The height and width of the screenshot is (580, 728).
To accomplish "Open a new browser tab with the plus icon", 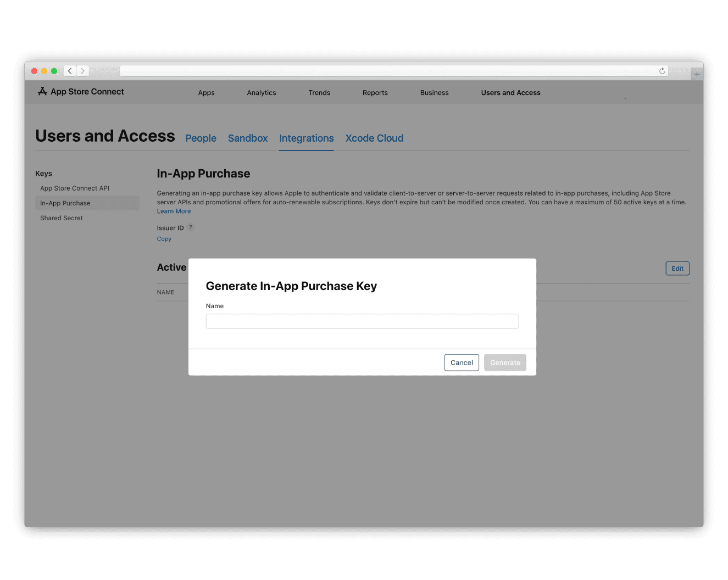I will pos(696,72).
